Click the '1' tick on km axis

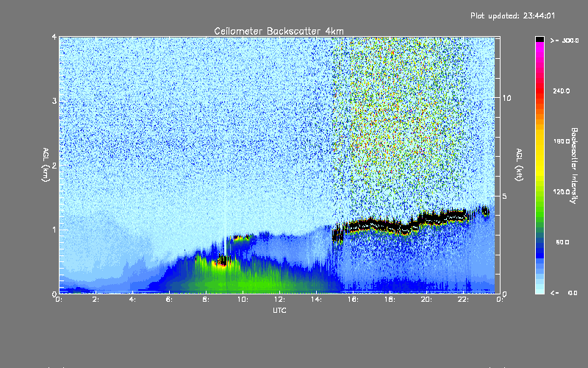(54, 230)
